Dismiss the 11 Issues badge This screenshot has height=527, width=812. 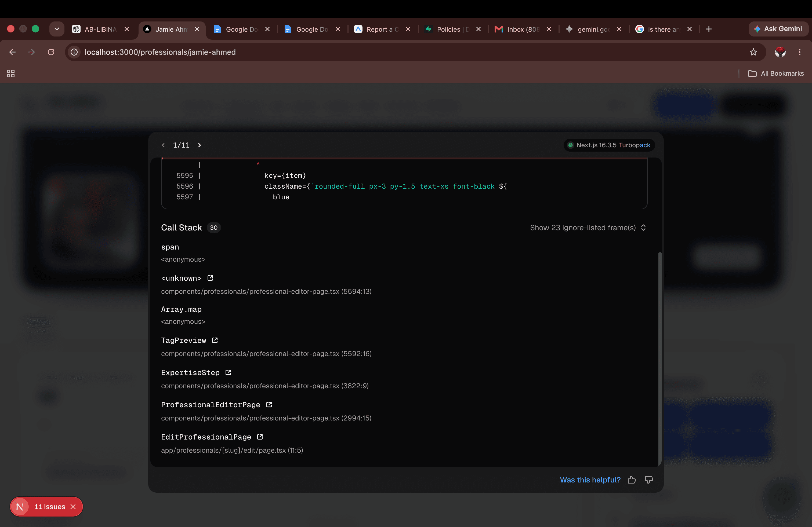(x=73, y=507)
